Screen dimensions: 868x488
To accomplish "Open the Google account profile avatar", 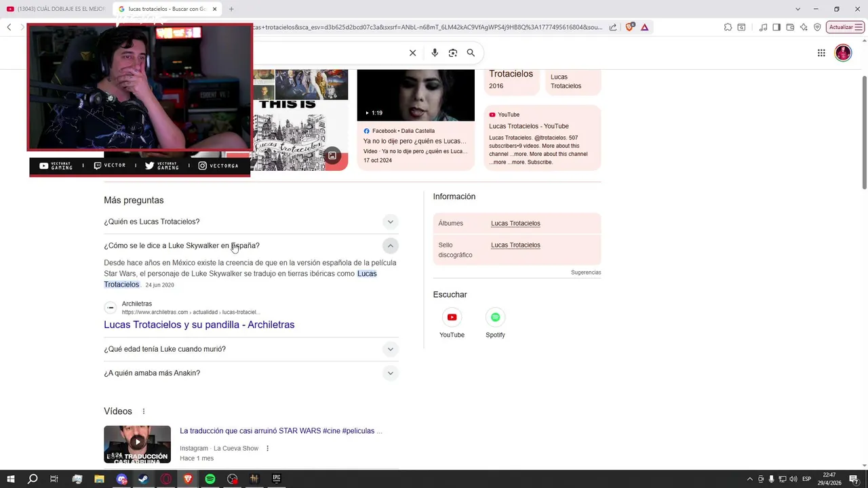I will (843, 53).
